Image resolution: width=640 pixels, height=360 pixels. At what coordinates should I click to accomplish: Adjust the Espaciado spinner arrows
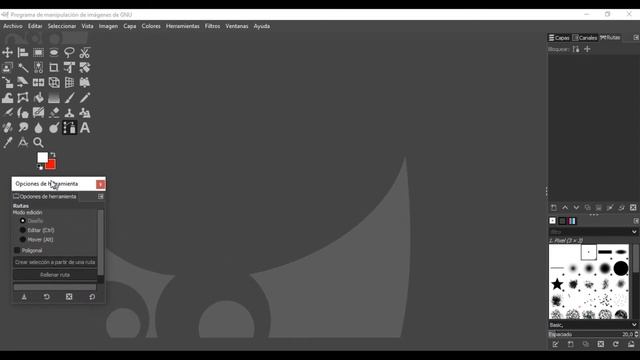pyautogui.click(x=636, y=334)
